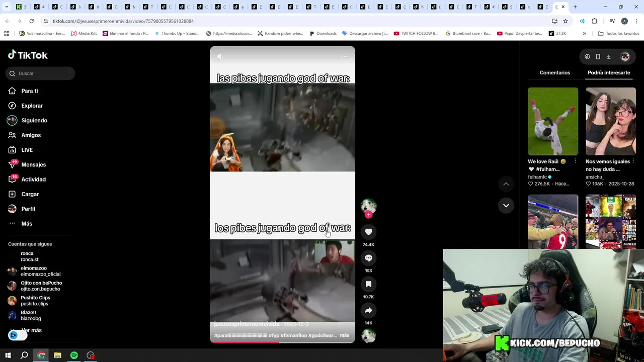This screenshot has width=644, height=362.
Task: Open jesusesprimeroenmivida profile name
Action: (247, 324)
